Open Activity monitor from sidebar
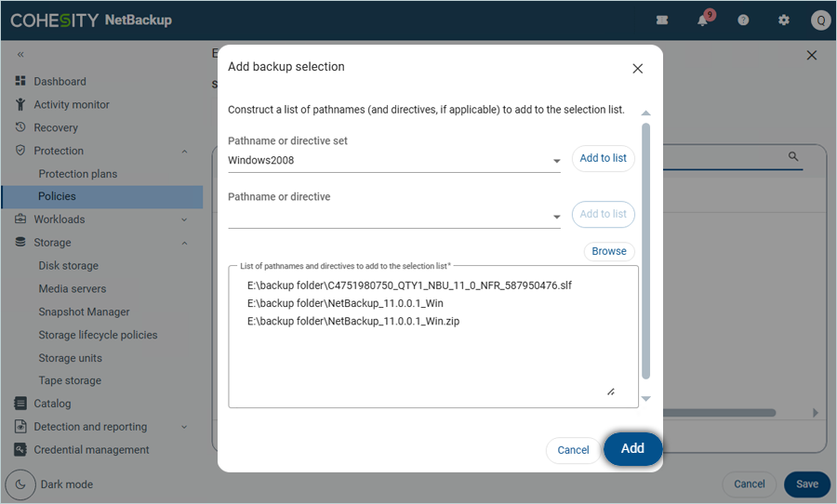The height and width of the screenshot is (504, 837). (x=72, y=105)
